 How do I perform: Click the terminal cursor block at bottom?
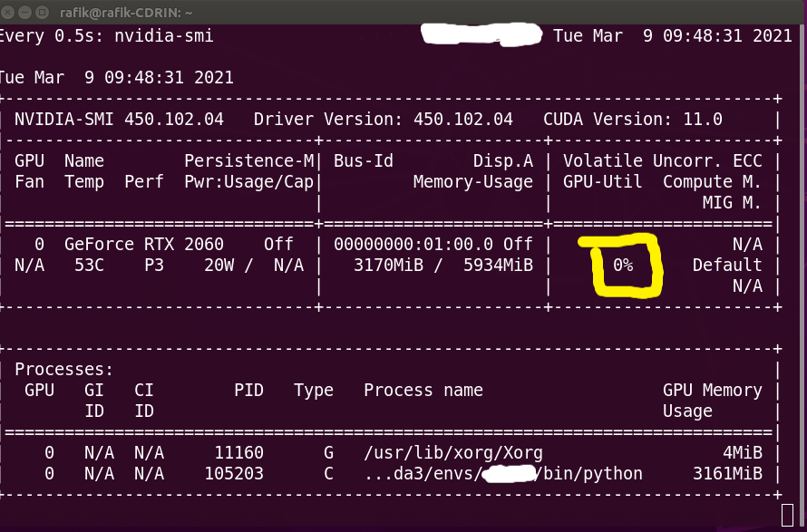(x=787, y=515)
